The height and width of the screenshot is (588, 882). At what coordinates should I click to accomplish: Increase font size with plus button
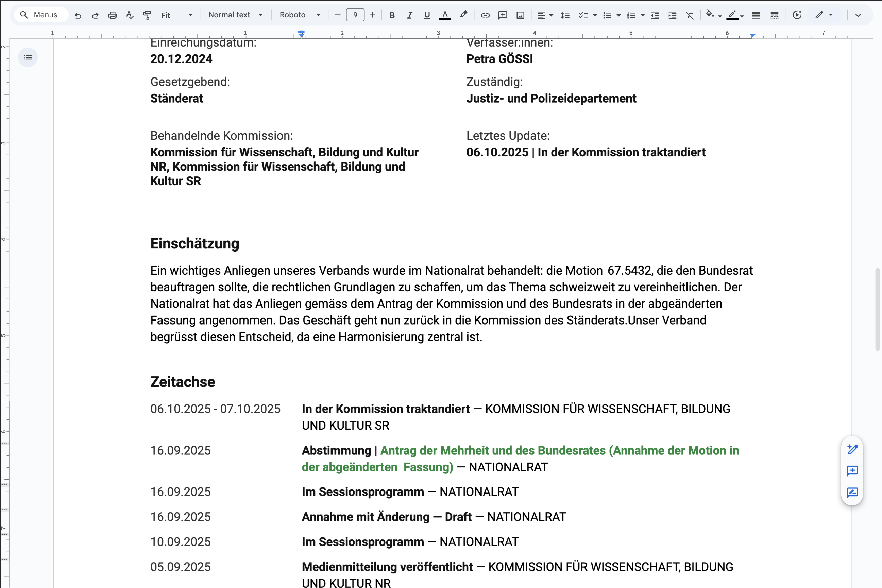[373, 15]
